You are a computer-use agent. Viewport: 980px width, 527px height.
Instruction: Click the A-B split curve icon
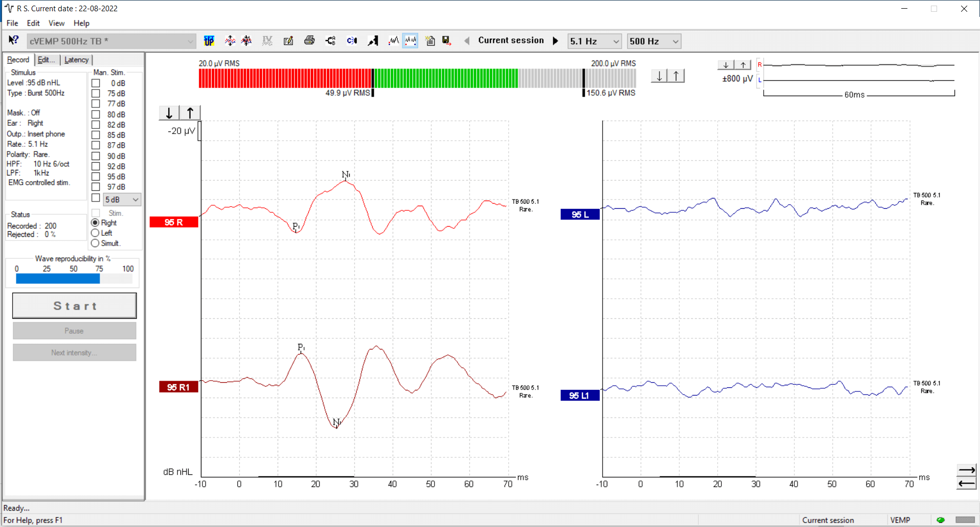pyautogui.click(x=330, y=41)
